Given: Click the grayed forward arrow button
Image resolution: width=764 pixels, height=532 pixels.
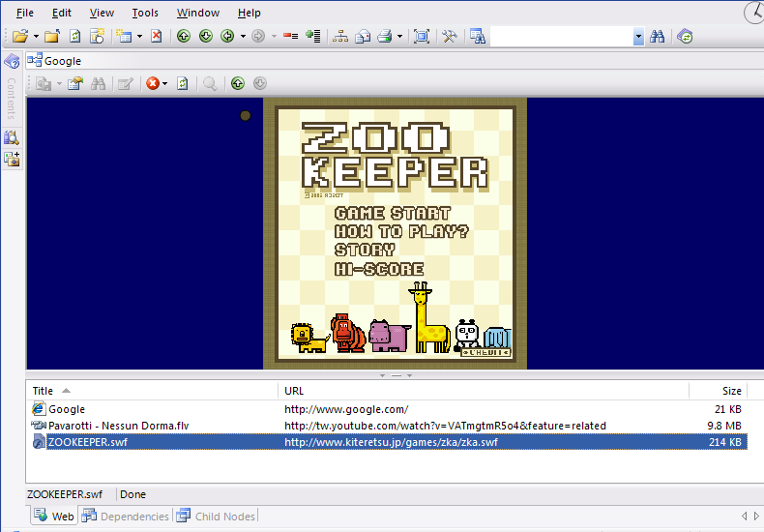Looking at the screenshot, I should tap(258, 36).
